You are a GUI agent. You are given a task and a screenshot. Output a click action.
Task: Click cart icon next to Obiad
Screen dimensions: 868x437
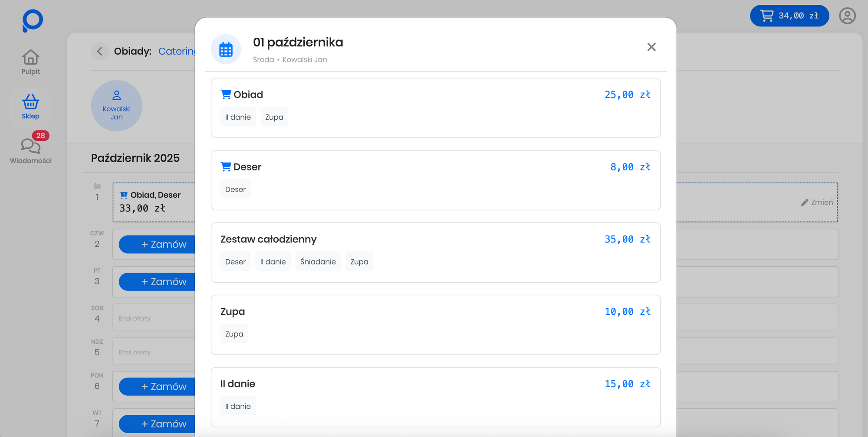click(x=226, y=94)
